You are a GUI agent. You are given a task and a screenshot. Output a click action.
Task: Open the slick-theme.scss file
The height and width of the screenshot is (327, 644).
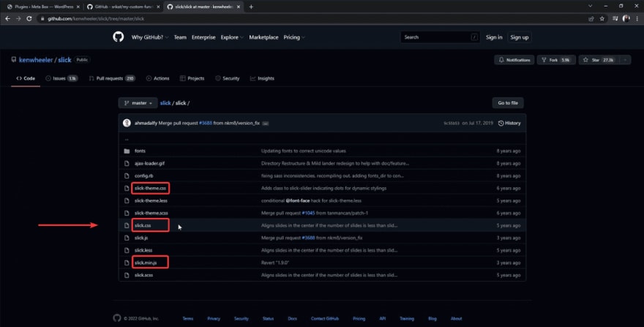click(151, 213)
